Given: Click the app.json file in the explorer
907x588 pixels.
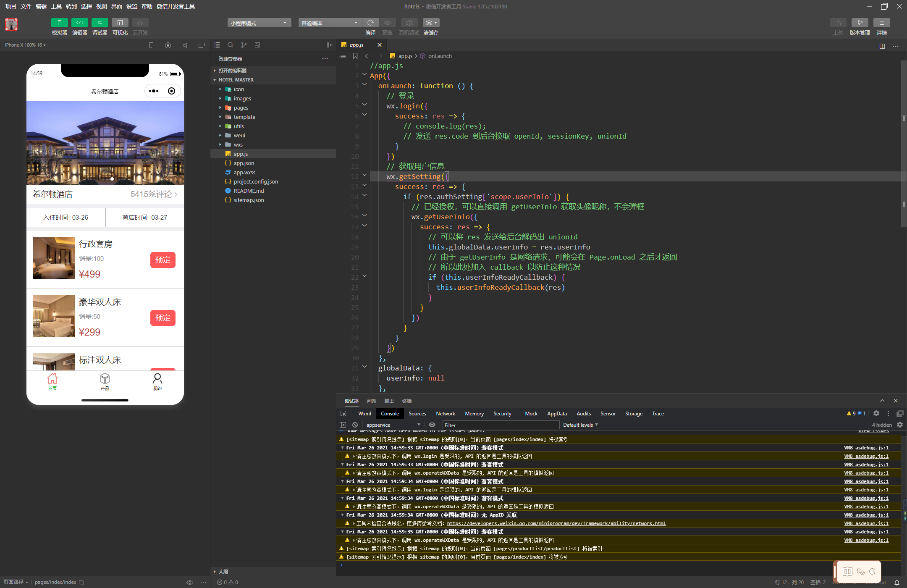Looking at the screenshot, I should point(243,163).
